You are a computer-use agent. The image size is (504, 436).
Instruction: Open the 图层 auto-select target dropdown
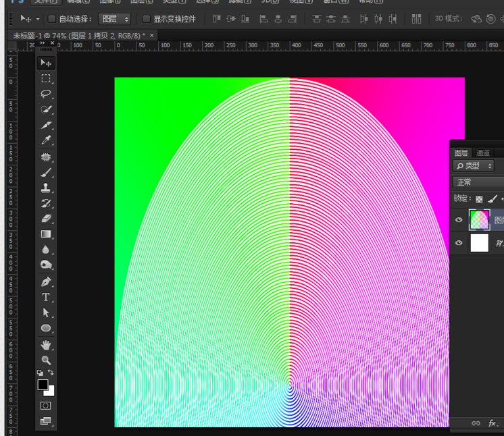click(x=114, y=19)
